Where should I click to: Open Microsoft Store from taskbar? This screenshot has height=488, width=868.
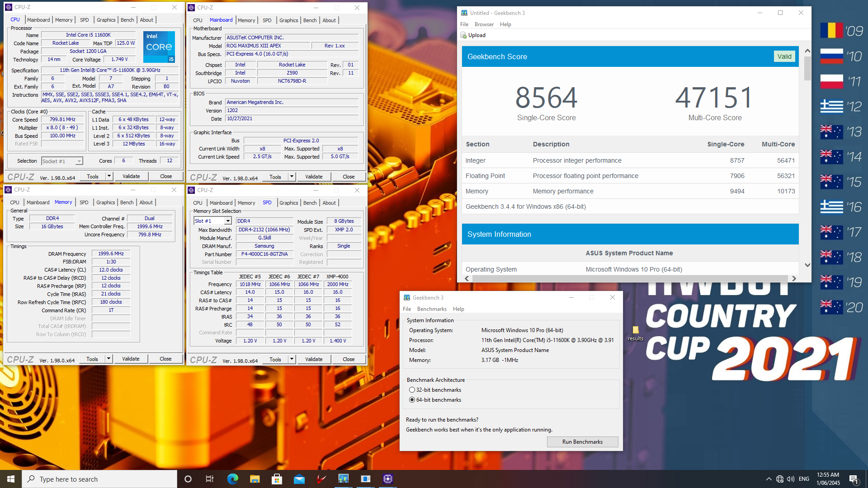[277, 479]
